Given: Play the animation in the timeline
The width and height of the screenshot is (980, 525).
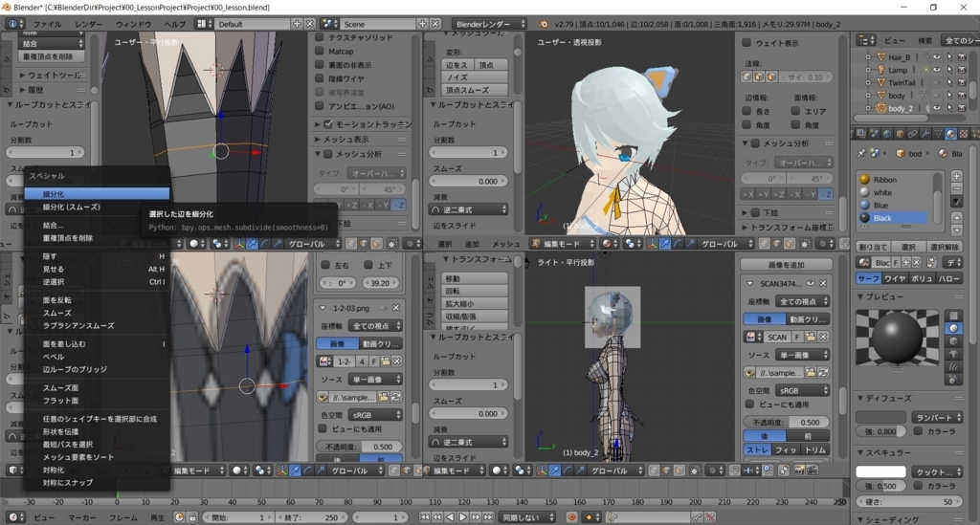Looking at the screenshot, I should pyautogui.click(x=463, y=517).
